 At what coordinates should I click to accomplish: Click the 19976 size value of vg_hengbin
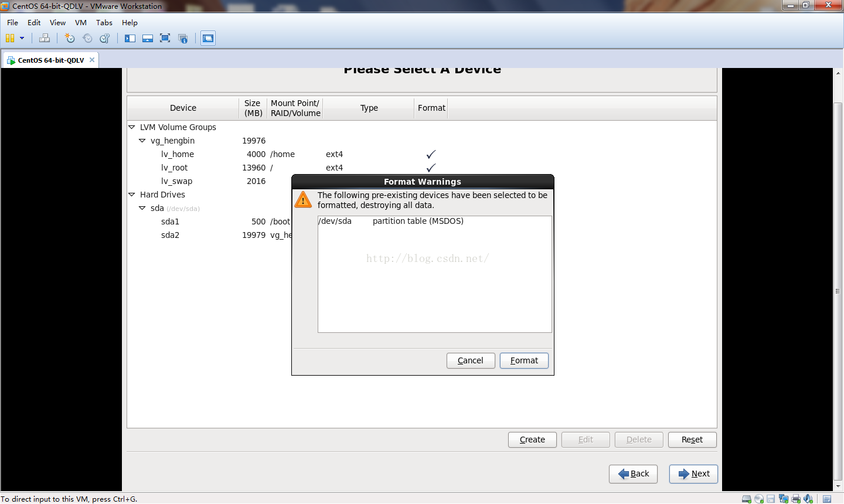[254, 141]
